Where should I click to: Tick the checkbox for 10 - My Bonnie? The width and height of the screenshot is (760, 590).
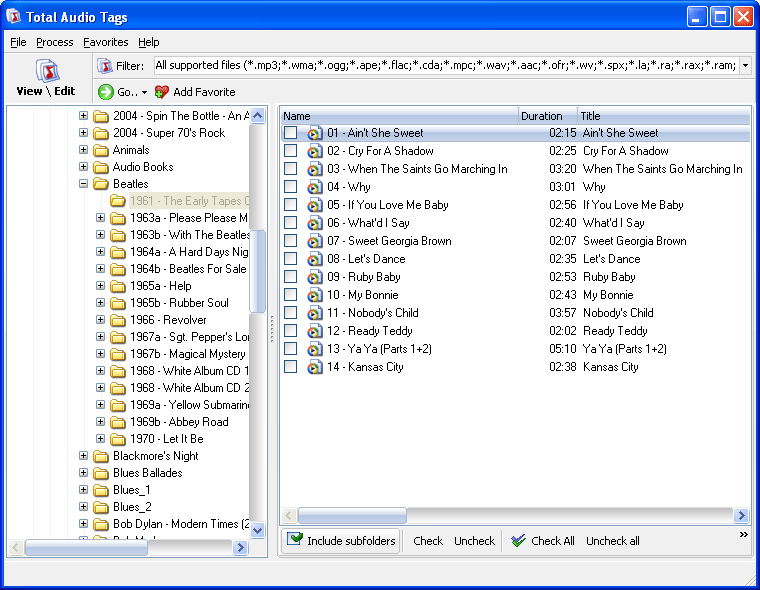click(290, 294)
